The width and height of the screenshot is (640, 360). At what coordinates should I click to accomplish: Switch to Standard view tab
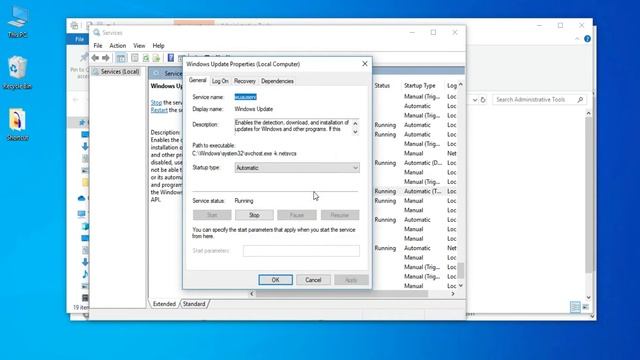(194, 304)
